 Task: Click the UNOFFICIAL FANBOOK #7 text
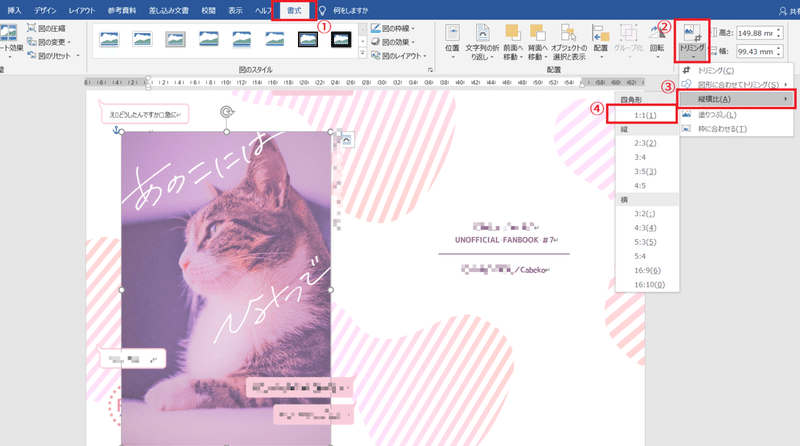(506, 240)
